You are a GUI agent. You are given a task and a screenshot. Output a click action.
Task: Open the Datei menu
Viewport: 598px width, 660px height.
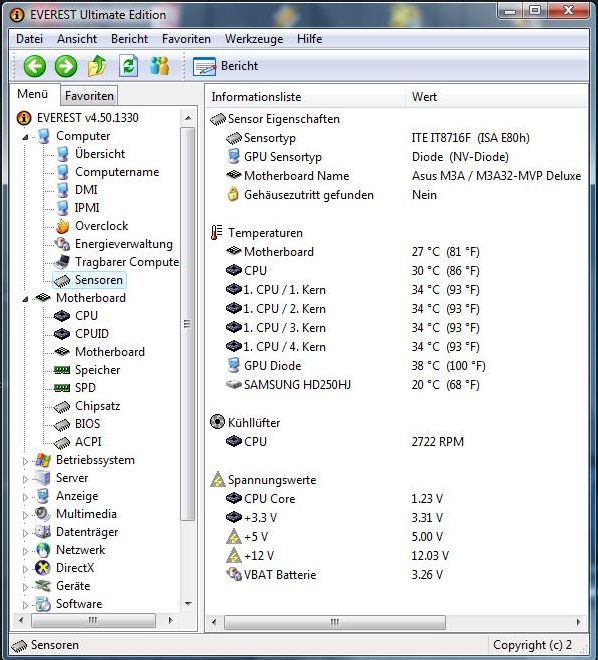29,39
